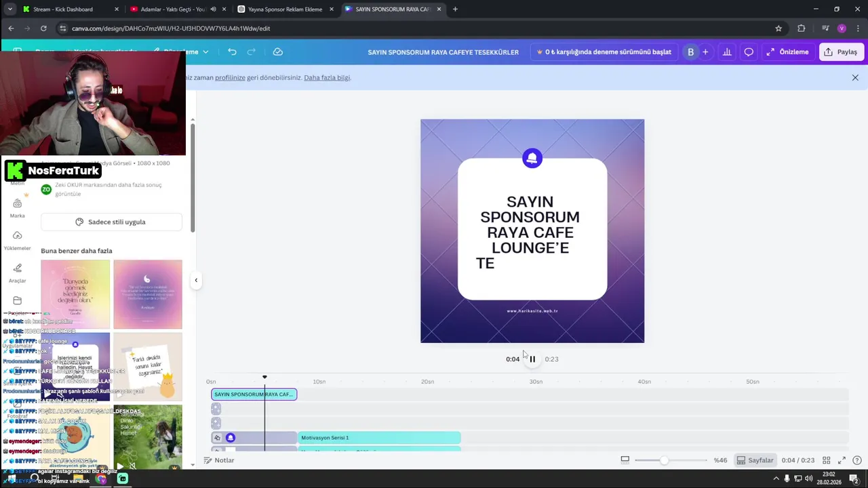868x488 pixels.
Task: Open the folder Projeler sidebar icon
Action: pyautogui.click(x=17, y=301)
